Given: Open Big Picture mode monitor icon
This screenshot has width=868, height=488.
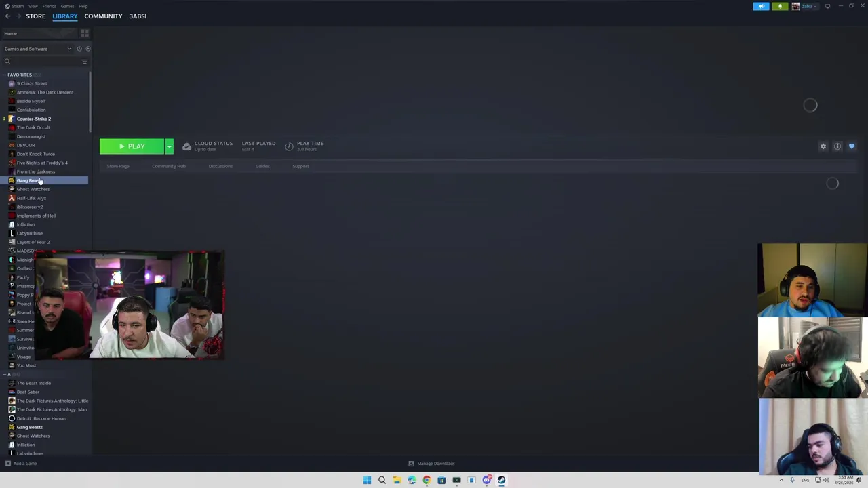Looking at the screenshot, I should 827,6.
